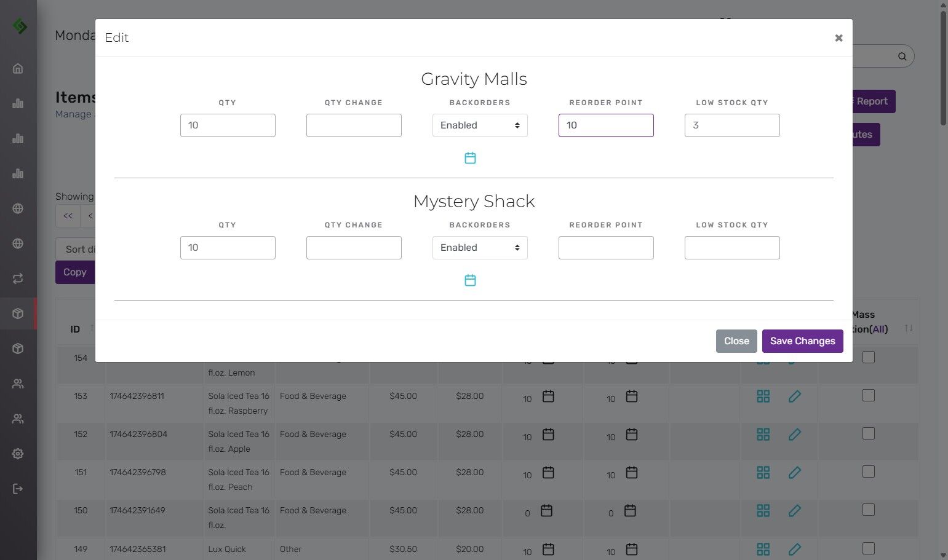948x560 pixels.
Task: Click the grid icon for item 152
Action: click(763, 435)
